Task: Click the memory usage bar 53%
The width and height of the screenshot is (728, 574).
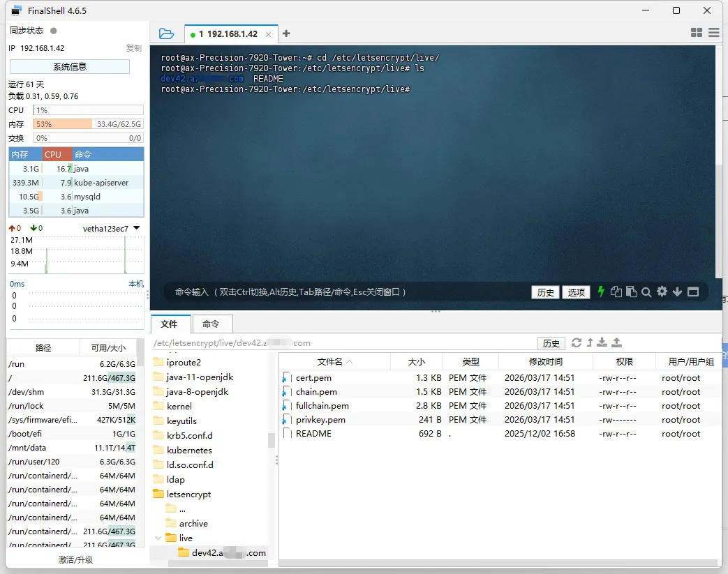Action: (88, 124)
